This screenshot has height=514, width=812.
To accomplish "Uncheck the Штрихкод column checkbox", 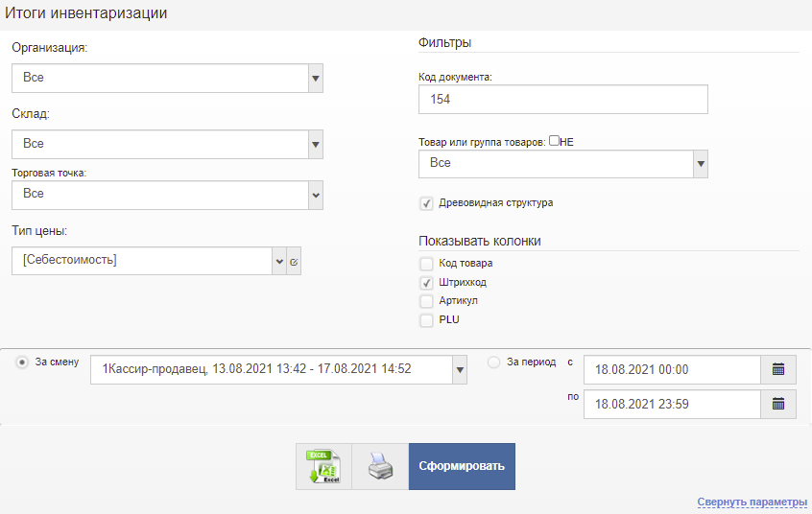I will click(x=426, y=283).
